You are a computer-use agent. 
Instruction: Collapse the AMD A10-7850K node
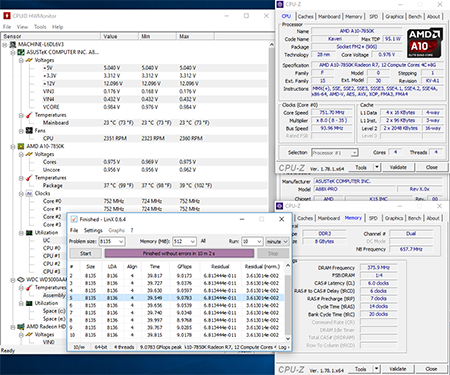(x=13, y=146)
